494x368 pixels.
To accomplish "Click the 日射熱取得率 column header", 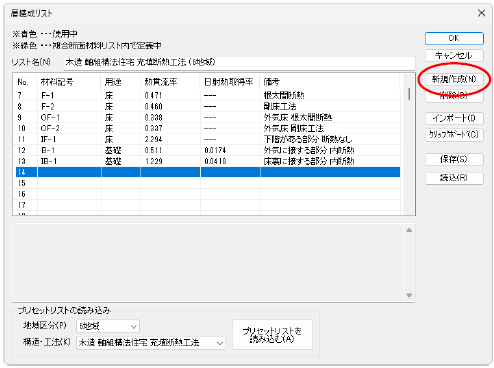I will point(230,82).
